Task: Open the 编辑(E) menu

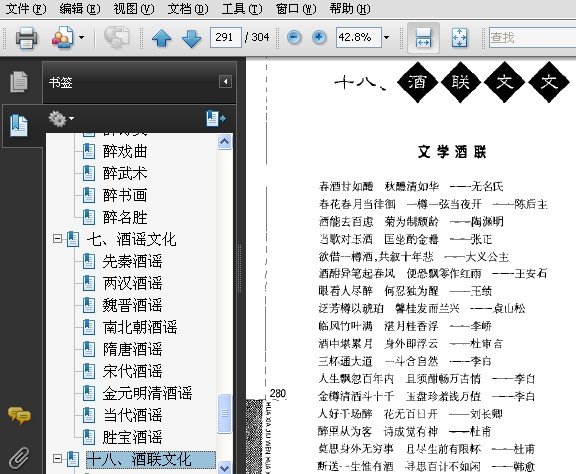Action: click(x=80, y=8)
